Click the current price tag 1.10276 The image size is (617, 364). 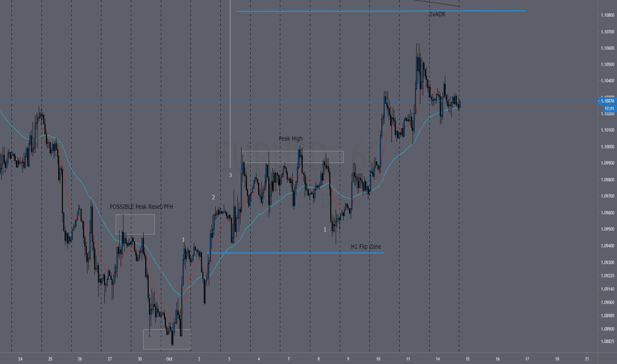(608, 101)
